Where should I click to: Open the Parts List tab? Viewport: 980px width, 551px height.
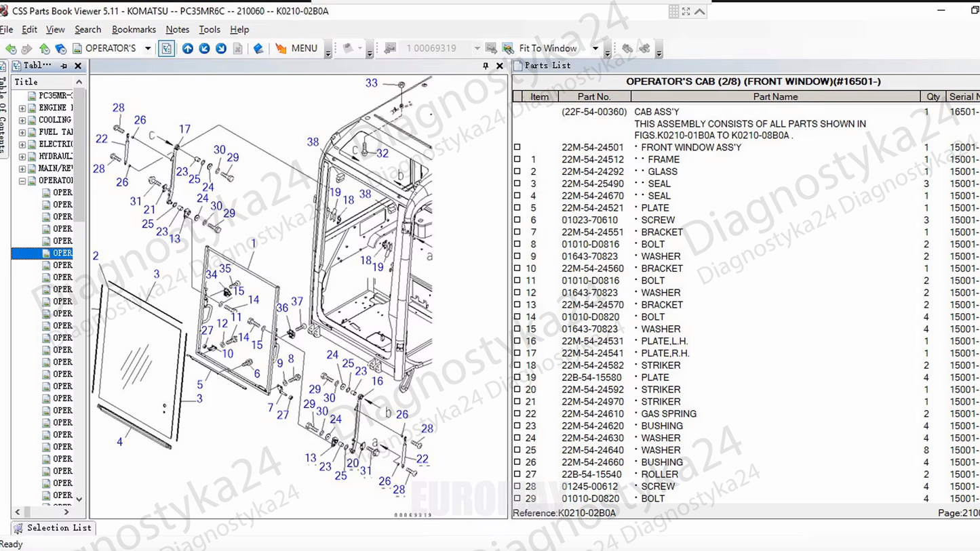click(541, 66)
